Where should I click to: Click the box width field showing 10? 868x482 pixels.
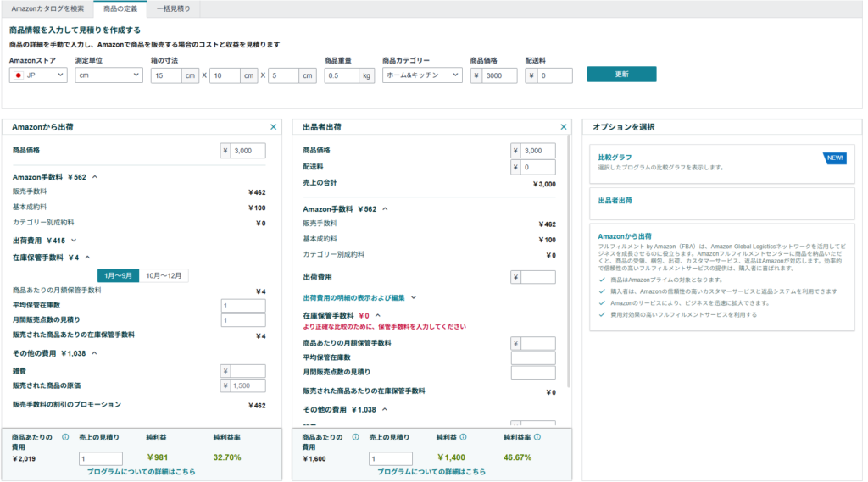(x=225, y=75)
